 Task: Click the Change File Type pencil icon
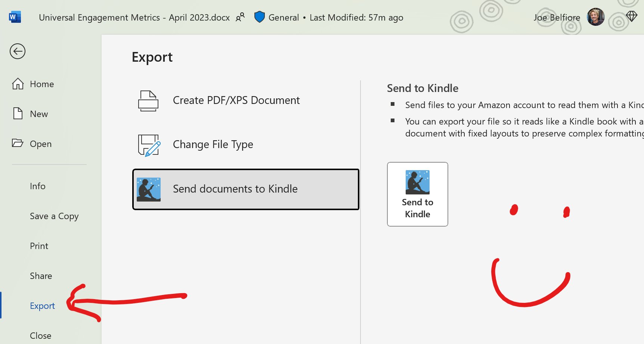pyautogui.click(x=149, y=145)
